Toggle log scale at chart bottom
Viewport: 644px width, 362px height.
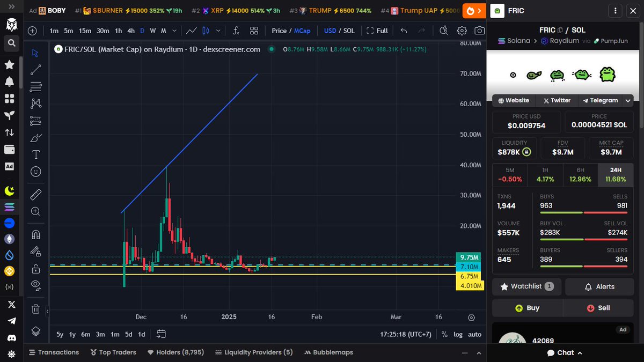click(x=458, y=334)
